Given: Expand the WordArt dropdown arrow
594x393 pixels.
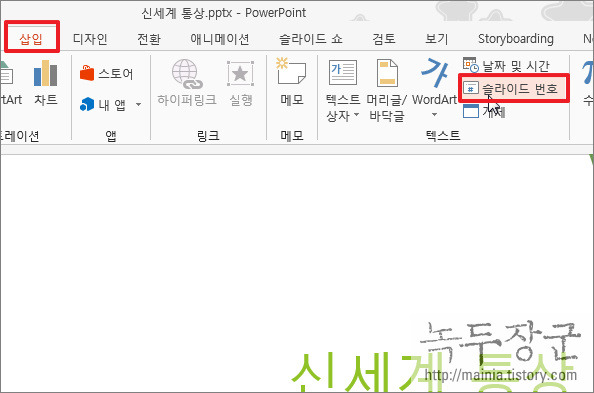Looking at the screenshot, I should (x=435, y=114).
